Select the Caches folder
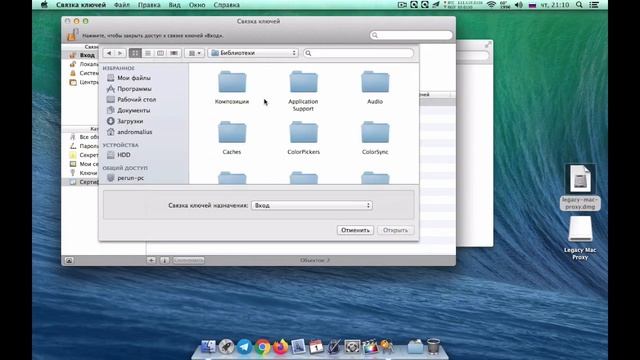Viewport: 640px width, 360px height. 232,138
